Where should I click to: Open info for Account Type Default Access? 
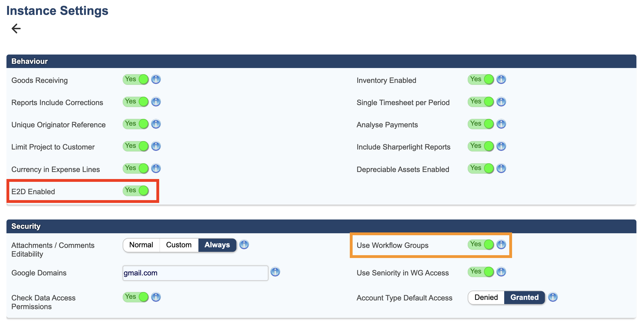pos(552,297)
